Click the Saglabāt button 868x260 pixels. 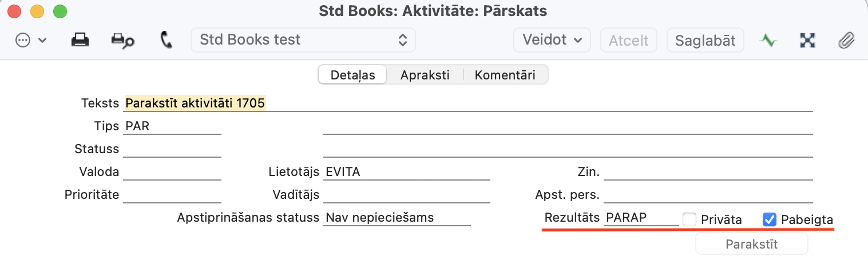coord(705,40)
